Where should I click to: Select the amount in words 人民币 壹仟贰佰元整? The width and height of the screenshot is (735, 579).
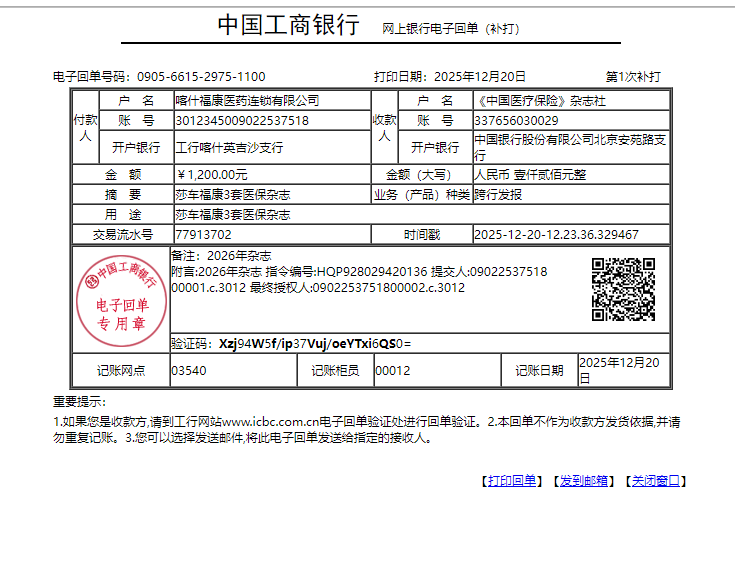coord(530,174)
